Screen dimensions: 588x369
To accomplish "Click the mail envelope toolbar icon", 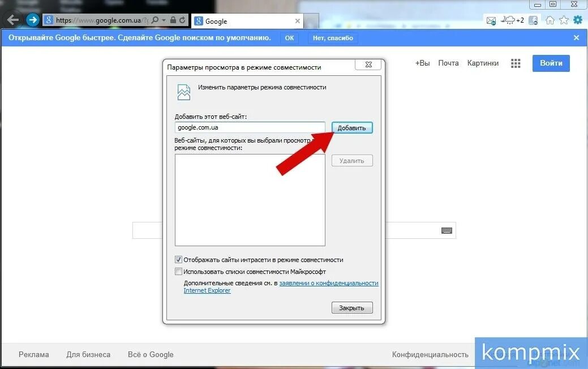I will [x=491, y=20].
